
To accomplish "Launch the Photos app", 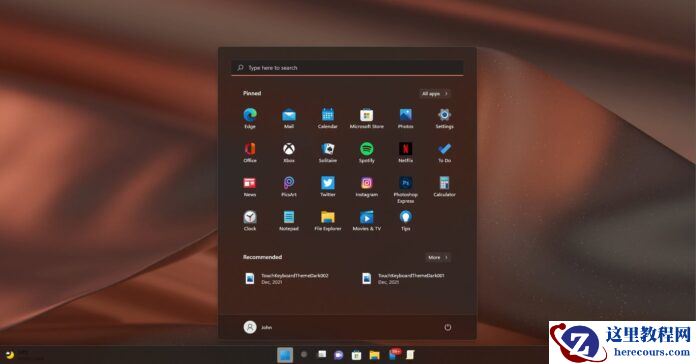I will pyautogui.click(x=405, y=118).
